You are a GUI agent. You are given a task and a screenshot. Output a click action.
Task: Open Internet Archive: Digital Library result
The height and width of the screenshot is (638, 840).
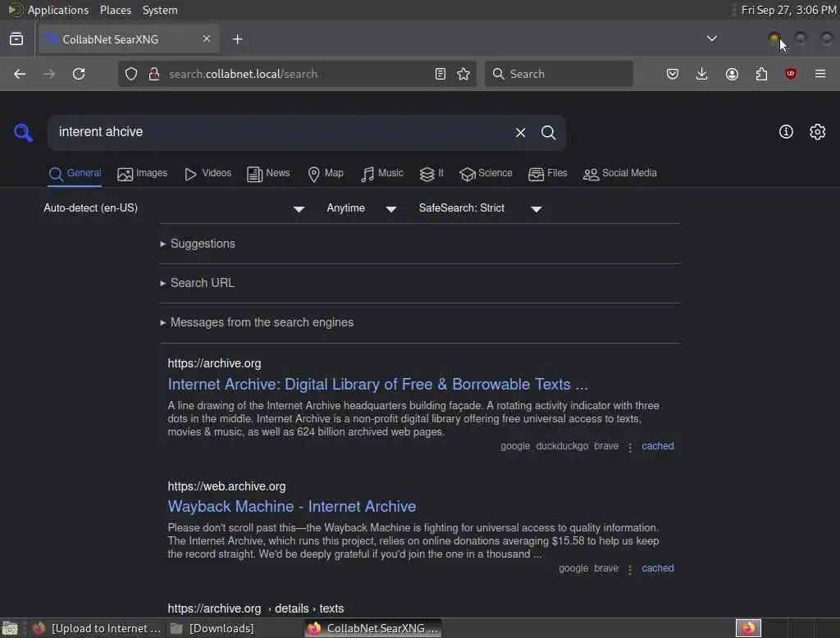pos(377,384)
